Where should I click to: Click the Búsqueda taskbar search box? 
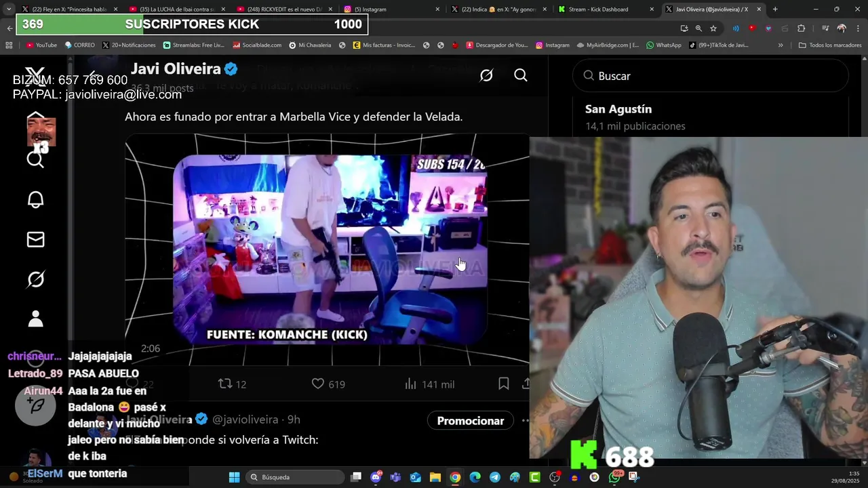click(295, 477)
